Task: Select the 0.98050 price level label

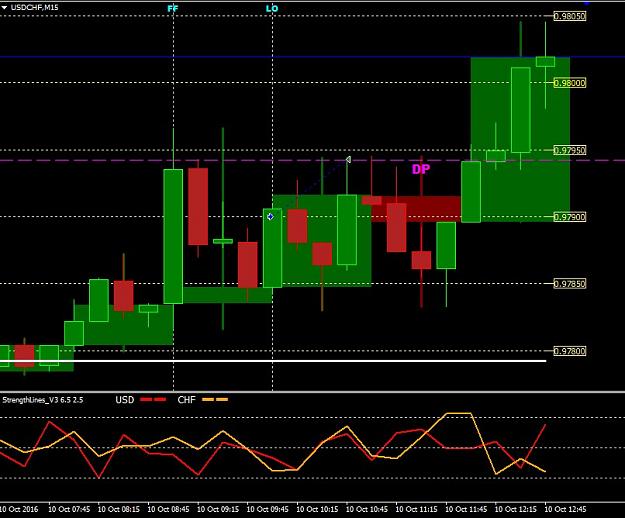Action: (x=570, y=16)
